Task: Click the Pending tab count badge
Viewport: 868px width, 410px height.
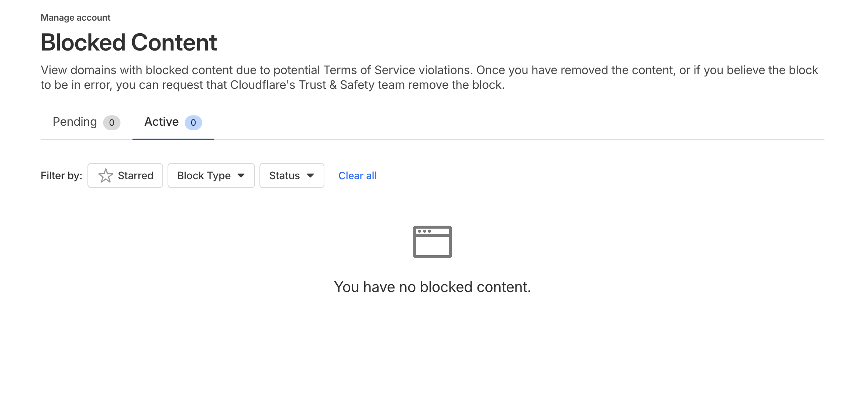Action: coord(111,123)
